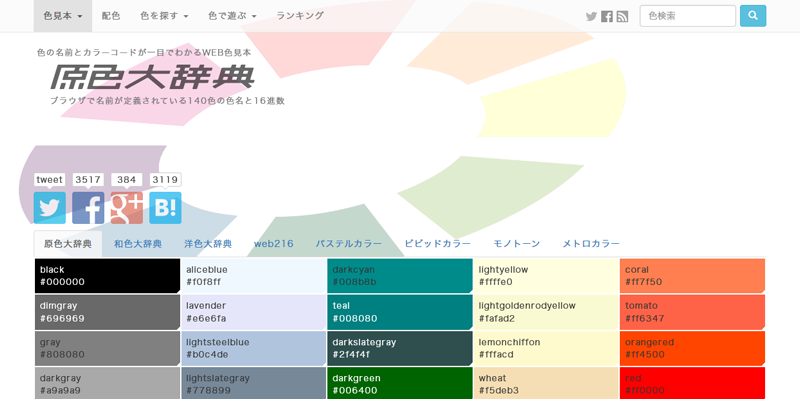This screenshot has height=400, width=800.
Task: Select the red #ff0000 swatch
Action: [692, 384]
